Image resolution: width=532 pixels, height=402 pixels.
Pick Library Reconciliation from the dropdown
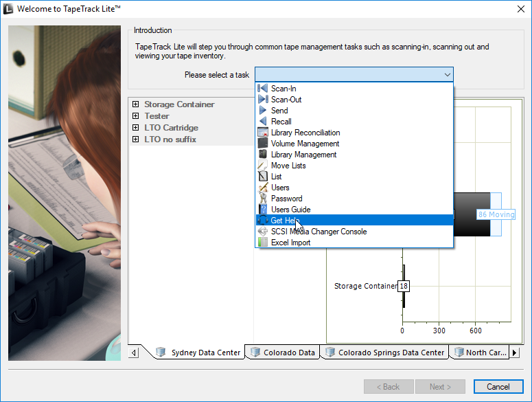[354, 133]
